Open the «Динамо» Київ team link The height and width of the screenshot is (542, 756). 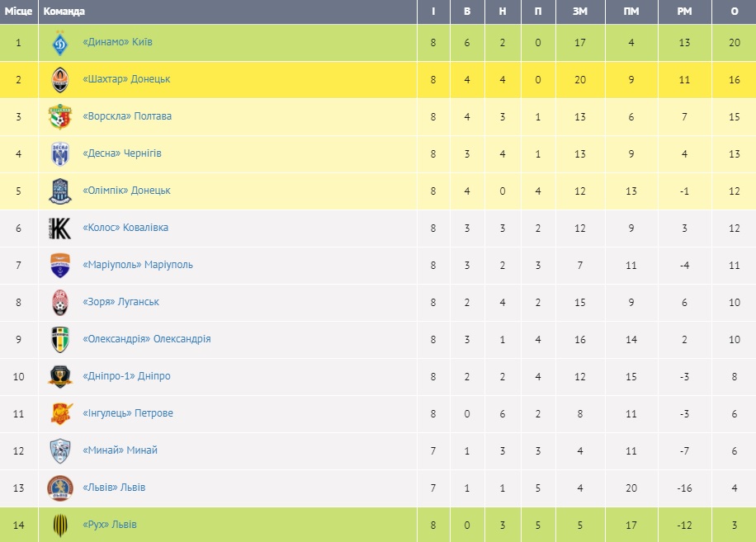pos(117,42)
